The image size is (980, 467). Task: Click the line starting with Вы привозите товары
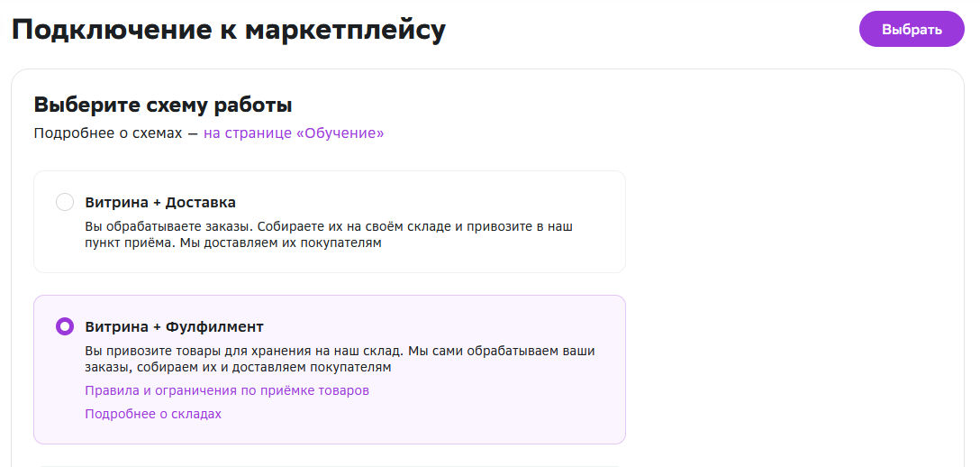340,351
